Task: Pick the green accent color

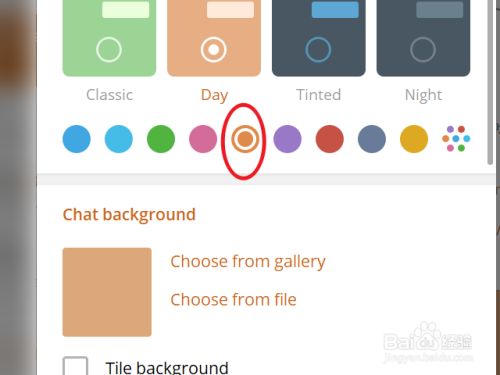Action: (161, 139)
